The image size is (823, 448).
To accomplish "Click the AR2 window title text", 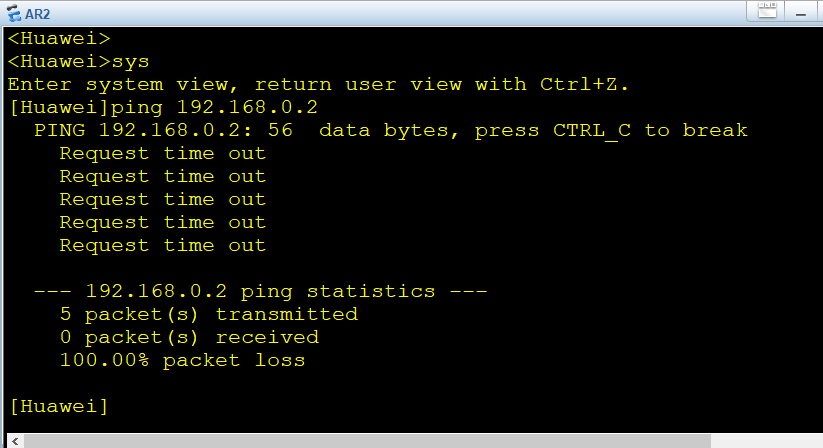I will coord(38,14).
